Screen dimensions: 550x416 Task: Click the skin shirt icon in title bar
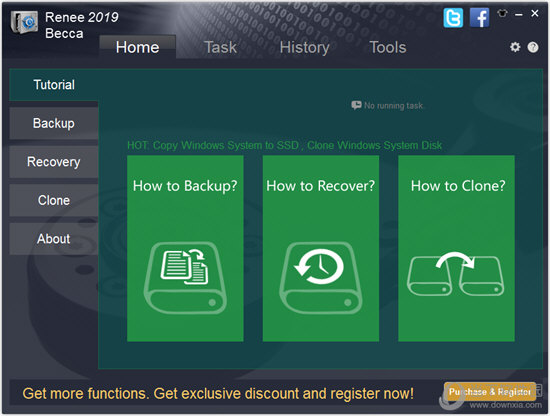[502, 14]
